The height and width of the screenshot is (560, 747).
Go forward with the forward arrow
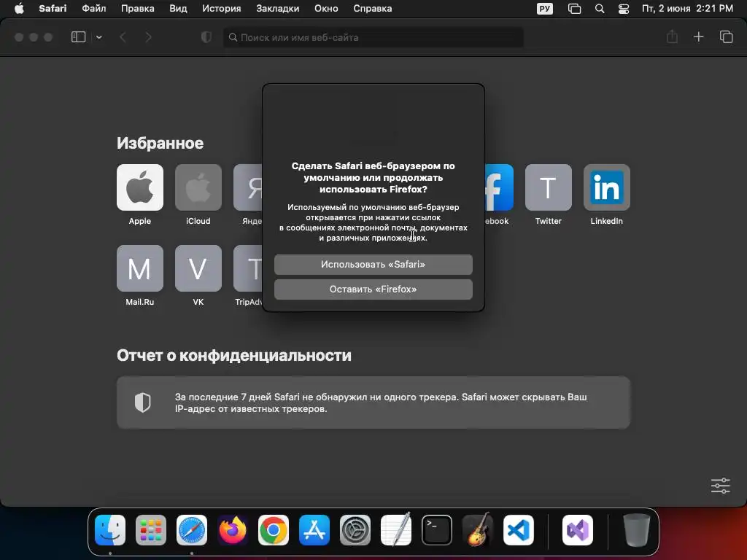click(148, 37)
